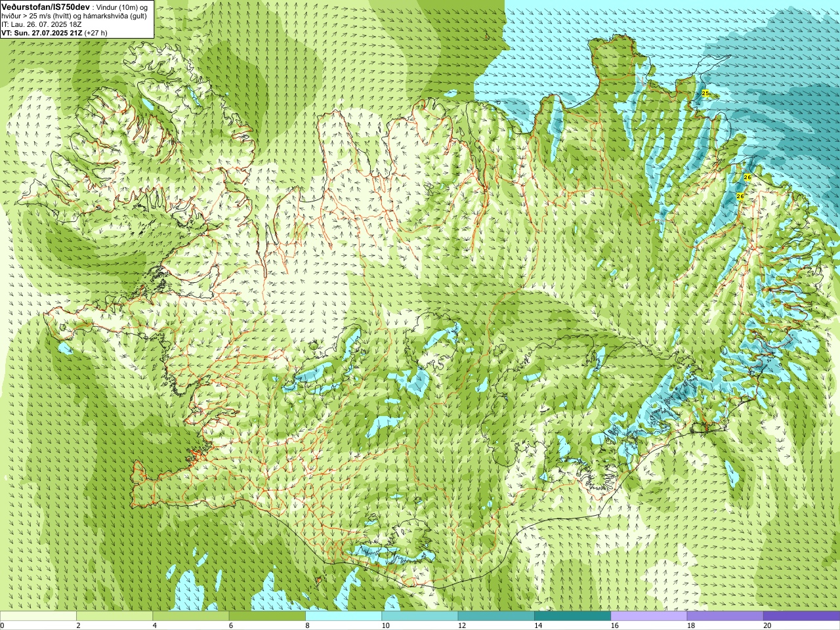Image resolution: width=840 pixels, height=630 pixels.
Task: Click the legend scale number 6
Action: pos(230,625)
